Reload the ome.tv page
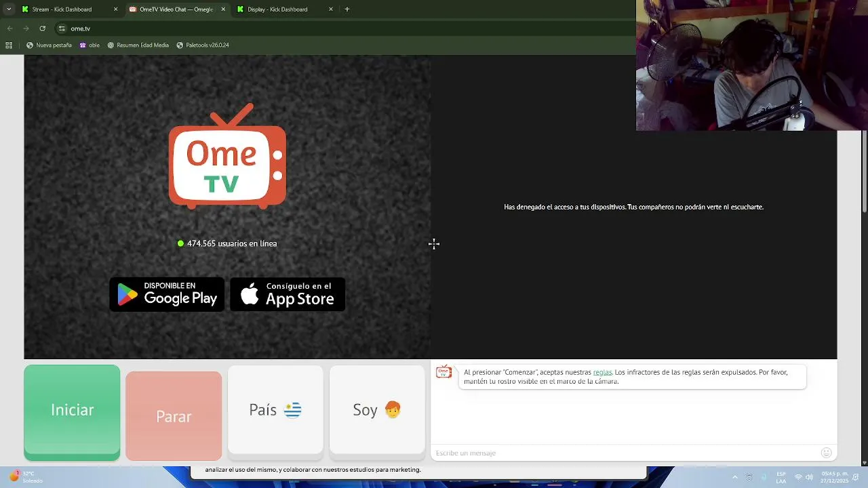This screenshot has width=868, height=488. coord(42,28)
